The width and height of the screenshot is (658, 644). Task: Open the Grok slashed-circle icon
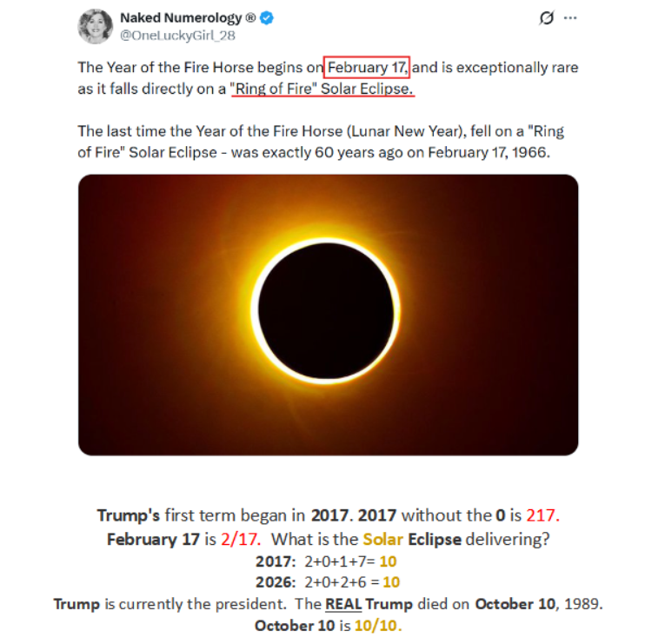tap(547, 17)
